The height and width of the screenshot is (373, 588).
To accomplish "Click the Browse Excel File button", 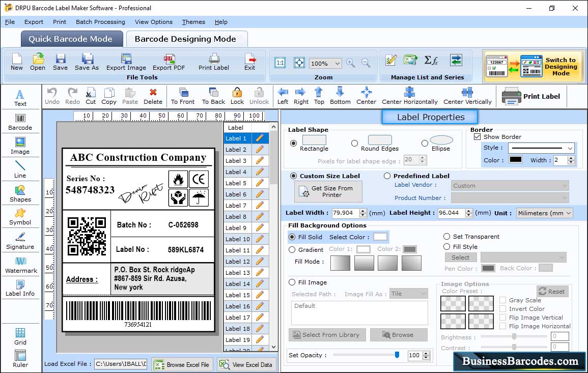I will [182, 364].
